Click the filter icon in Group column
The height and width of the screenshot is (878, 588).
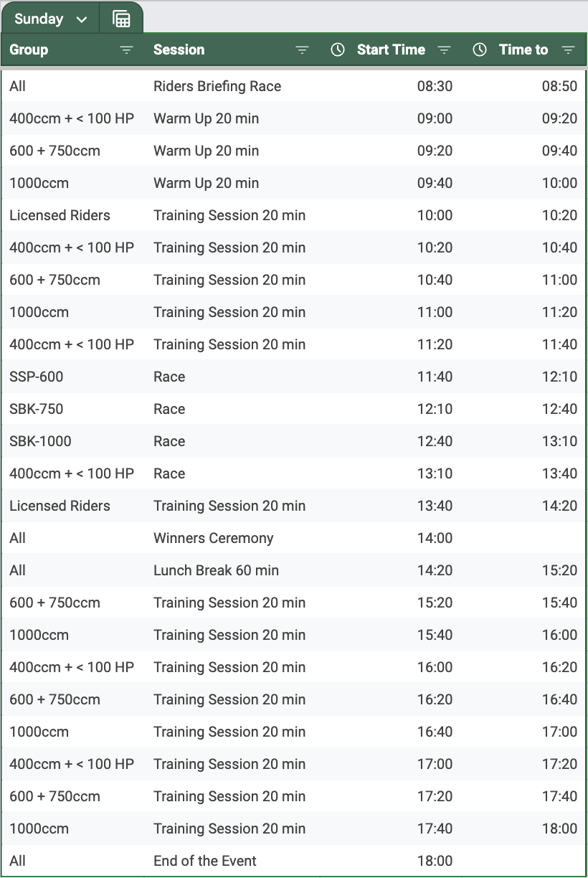coord(127,50)
